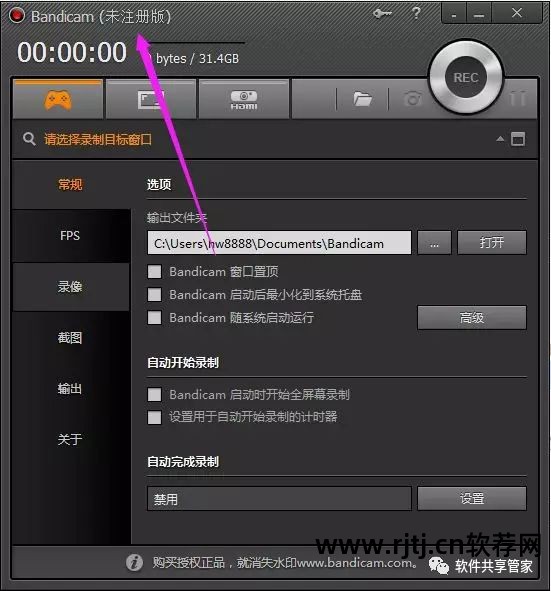This screenshot has height=591, width=551.
Task: Click the 00:00:00 timer display
Action: pyautogui.click(x=72, y=52)
